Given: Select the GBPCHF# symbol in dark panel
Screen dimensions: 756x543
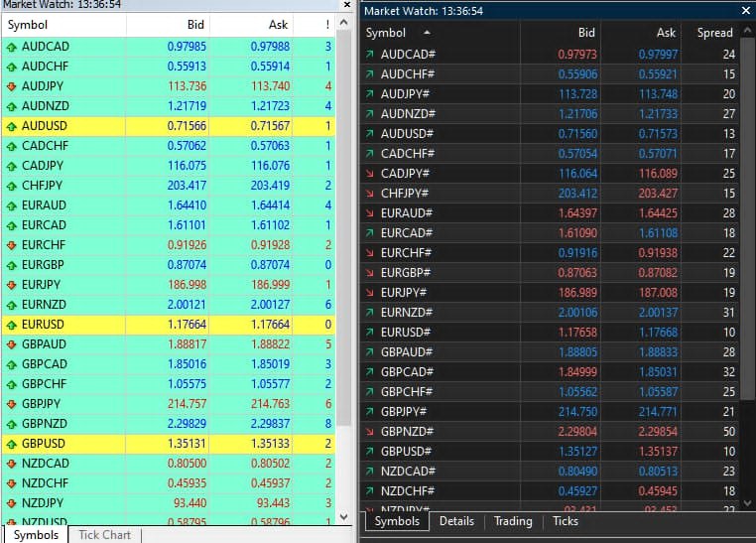Looking at the screenshot, I should click(x=407, y=392).
